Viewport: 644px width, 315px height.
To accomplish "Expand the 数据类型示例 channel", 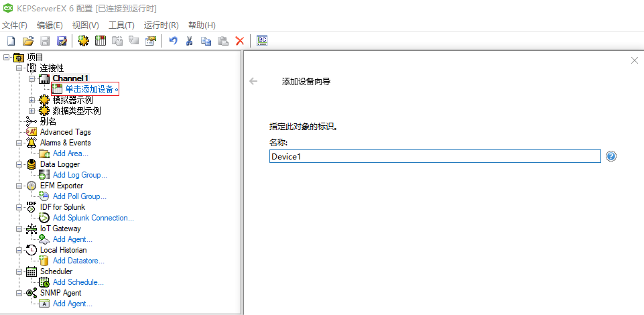I will (31, 111).
